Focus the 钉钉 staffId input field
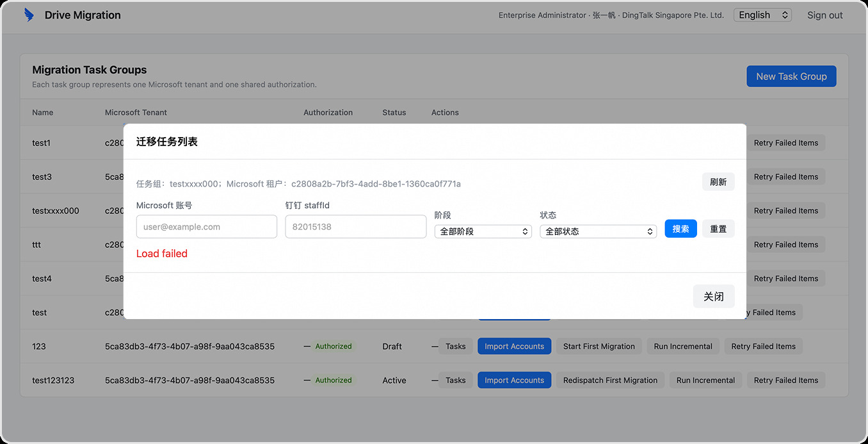This screenshot has height=444, width=868. (356, 227)
